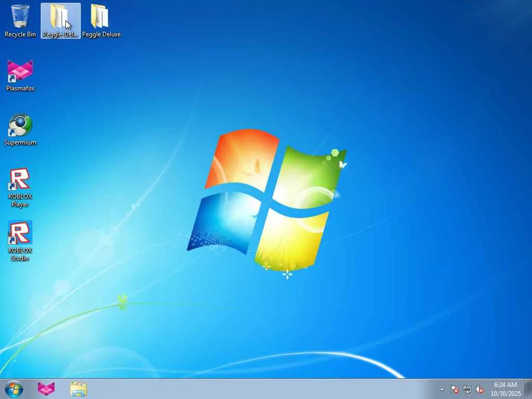Open the Action Center flag icon

click(x=455, y=389)
